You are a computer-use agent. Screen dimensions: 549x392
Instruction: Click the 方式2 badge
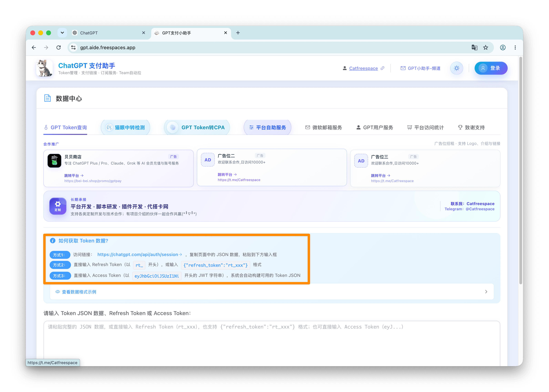point(60,265)
